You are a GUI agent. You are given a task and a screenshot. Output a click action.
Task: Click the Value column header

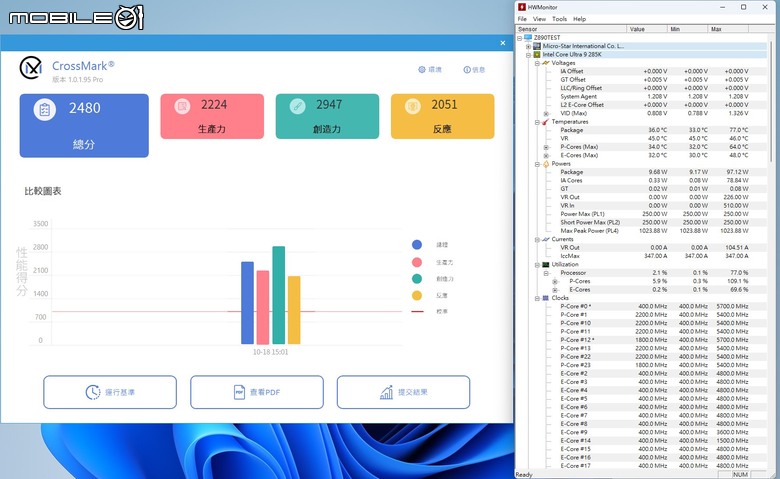point(647,29)
